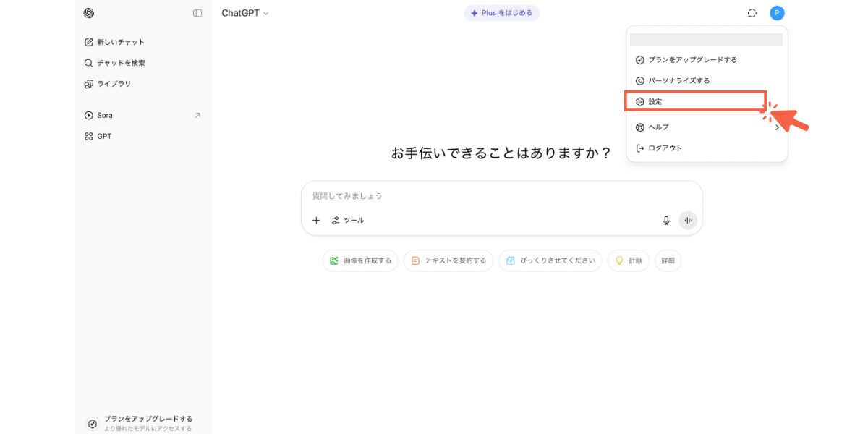This screenshot has width=868, height=434.
Task: Open GPT explorer in sidebar
Action: [x=143, y=136]
